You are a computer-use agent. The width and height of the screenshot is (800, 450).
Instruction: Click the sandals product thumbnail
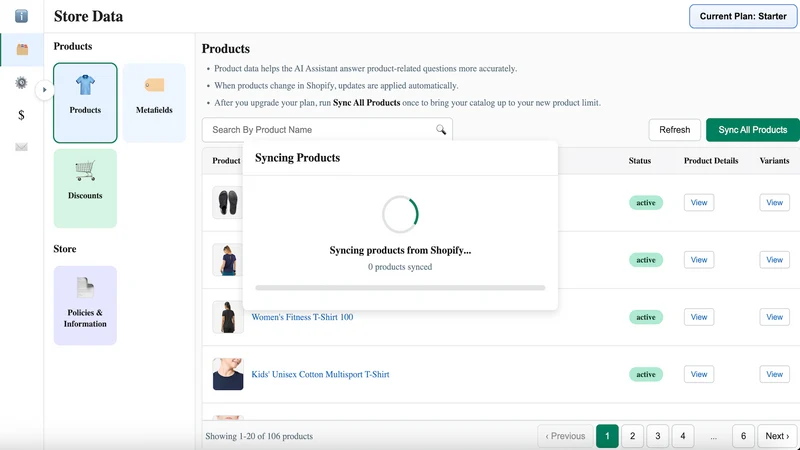tap(228, 203)
